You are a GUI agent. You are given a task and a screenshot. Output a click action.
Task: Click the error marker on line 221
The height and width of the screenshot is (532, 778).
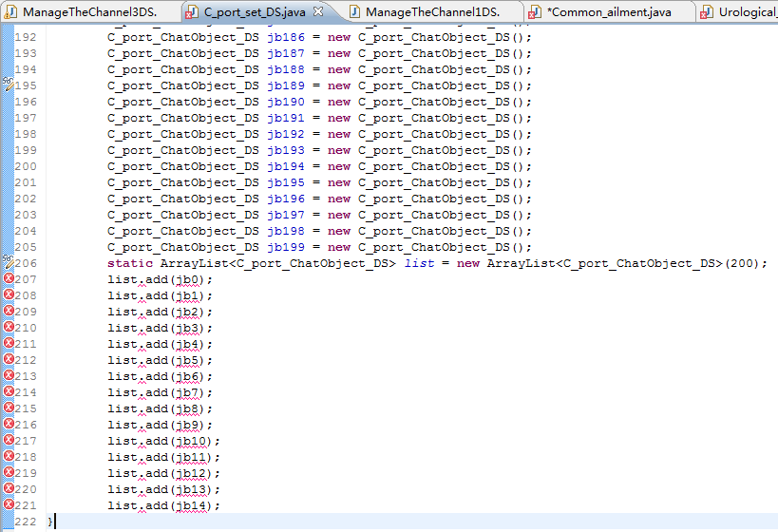click(x=9, y=504)
